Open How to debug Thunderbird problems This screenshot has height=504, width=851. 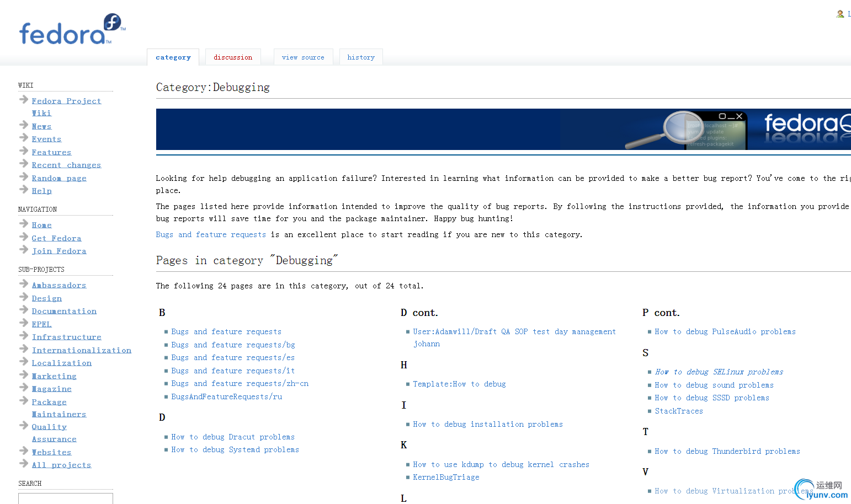coord(727,451)
